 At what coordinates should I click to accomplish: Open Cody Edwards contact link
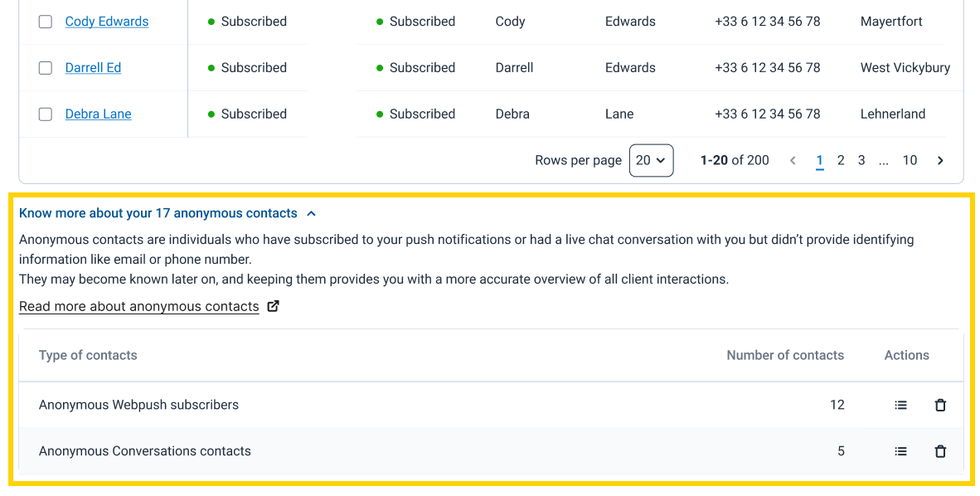point(107,22)
